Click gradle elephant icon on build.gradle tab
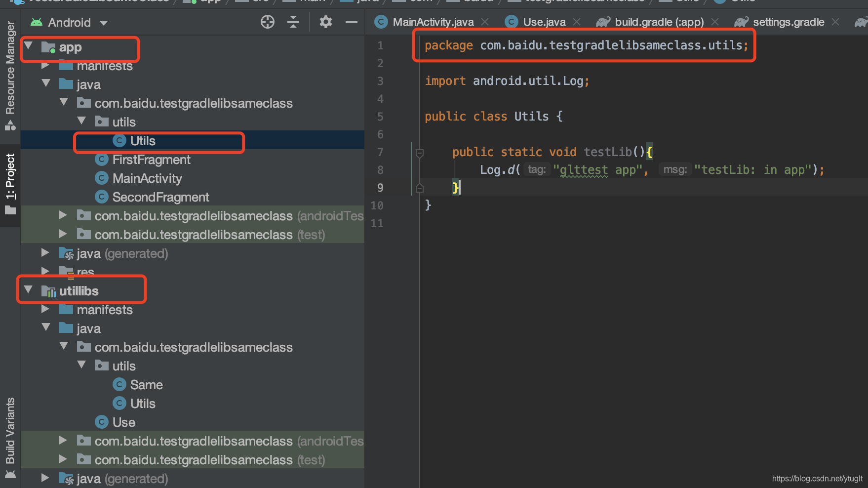Screen dimensions: 868x488 click(x=603, y=22)
